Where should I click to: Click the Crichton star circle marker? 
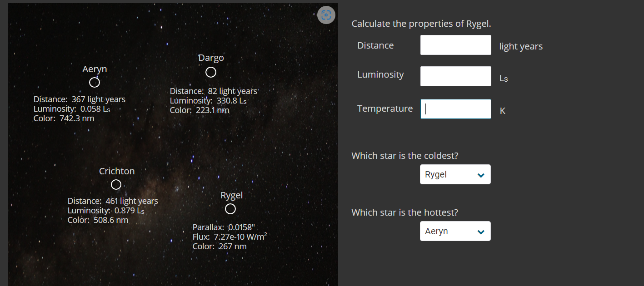tap(116, 184)
